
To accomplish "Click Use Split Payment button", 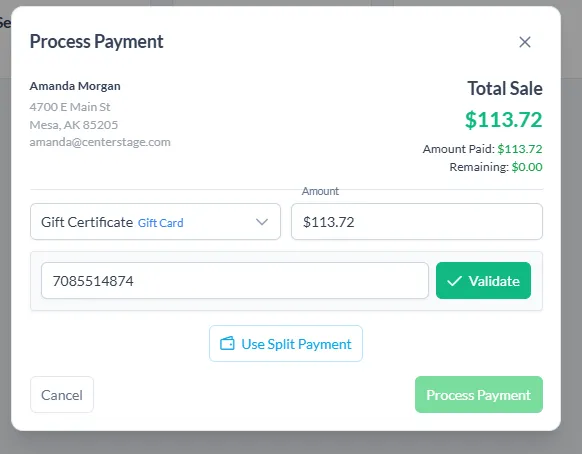I will coord(286,344).
